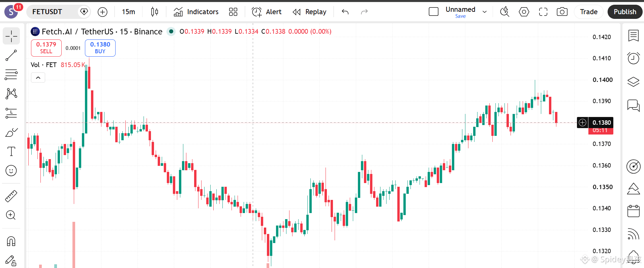The width and height of the screenshot is (644, 268).
Task: Undo the last chart action
Action: (345, 12)
